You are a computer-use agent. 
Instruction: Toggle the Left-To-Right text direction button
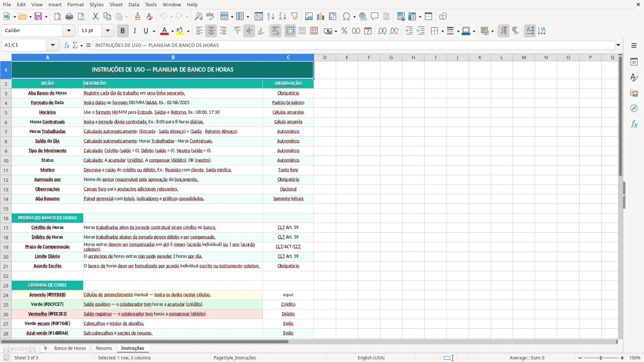pos(503,31)
